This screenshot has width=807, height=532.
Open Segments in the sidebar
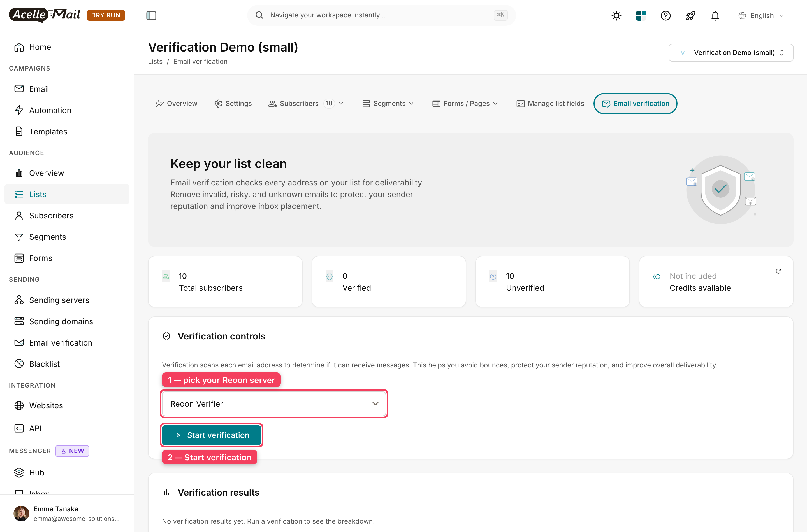coord(67,237)
